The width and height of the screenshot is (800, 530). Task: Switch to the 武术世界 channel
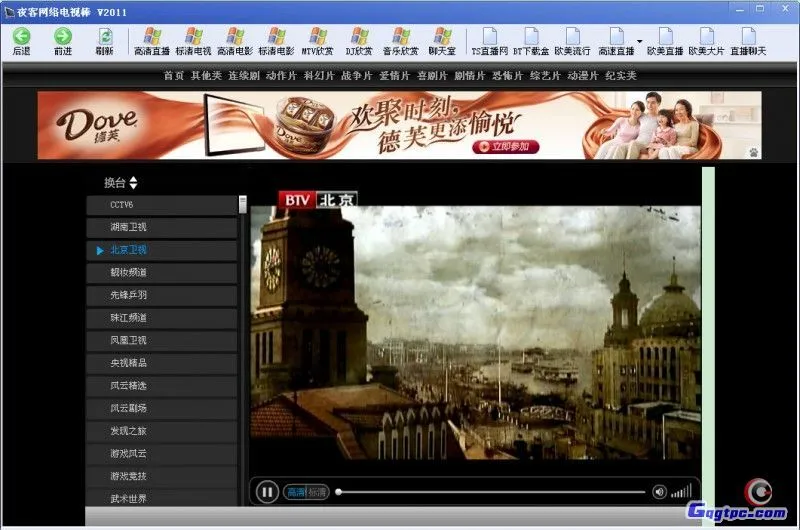pos(162,498)
